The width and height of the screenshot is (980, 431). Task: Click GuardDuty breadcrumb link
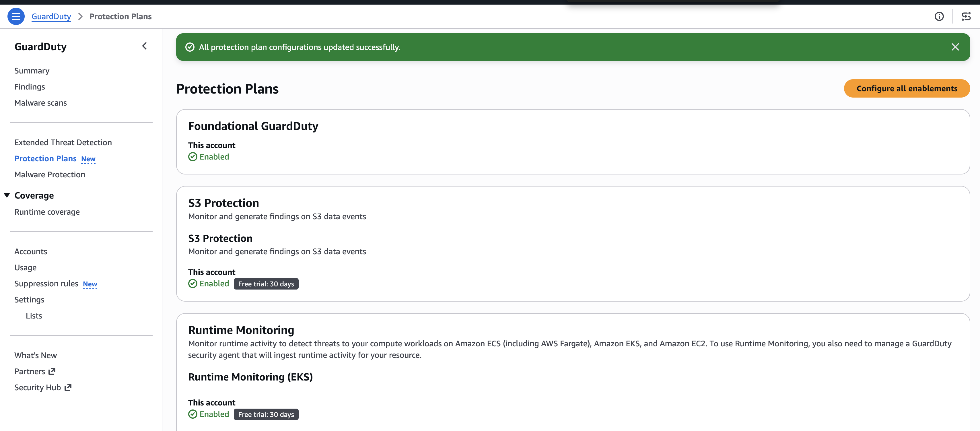pyautogui.click(x=51, y=16)
